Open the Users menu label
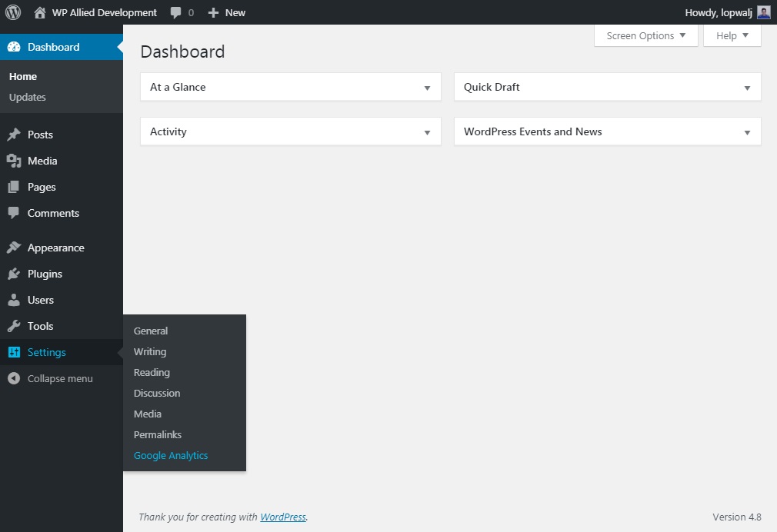Screen dimensions: 777x532 coord(41,300)
